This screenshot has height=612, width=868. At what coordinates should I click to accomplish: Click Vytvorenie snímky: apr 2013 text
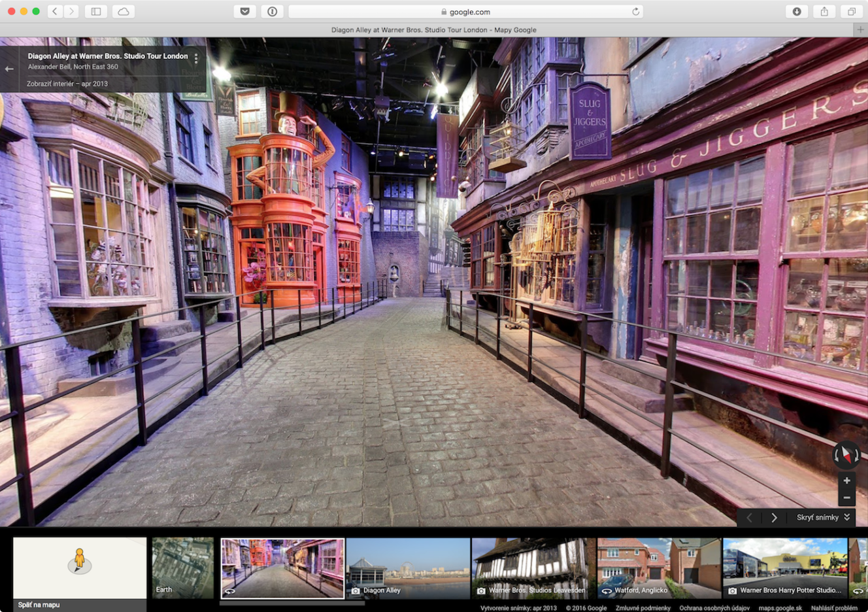[x=518, y=608]
